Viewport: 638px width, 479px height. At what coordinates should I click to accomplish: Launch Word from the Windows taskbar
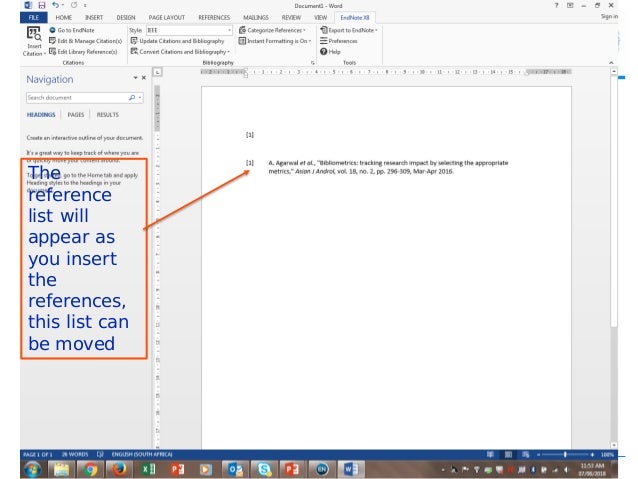(x=351, y=468)
